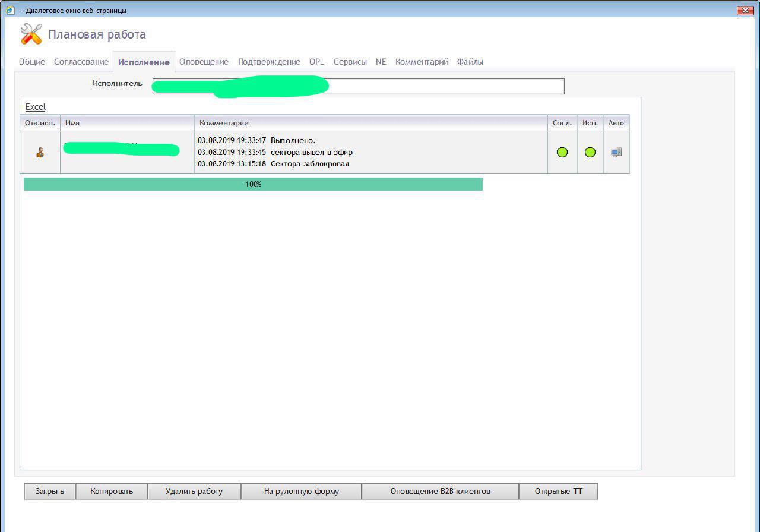Click the Excel export link
The image size is (760, 532).
[x=36, y=107]
